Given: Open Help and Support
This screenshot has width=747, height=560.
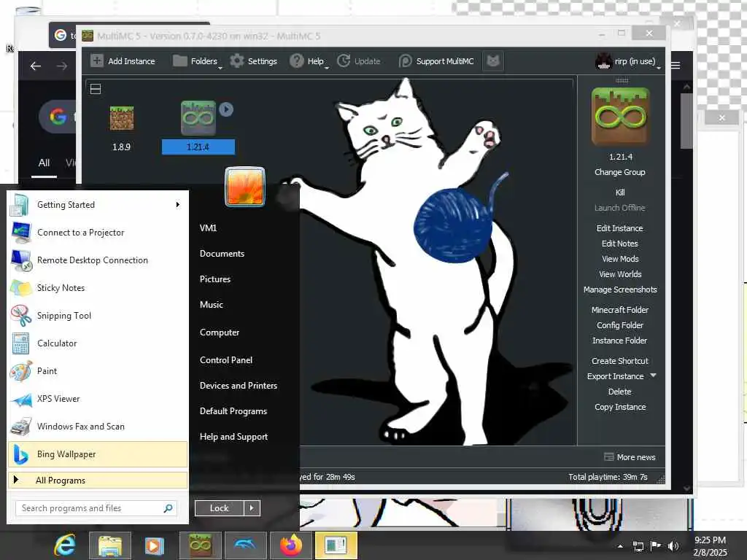Looking at the screenshot, I should pos(234,437).
